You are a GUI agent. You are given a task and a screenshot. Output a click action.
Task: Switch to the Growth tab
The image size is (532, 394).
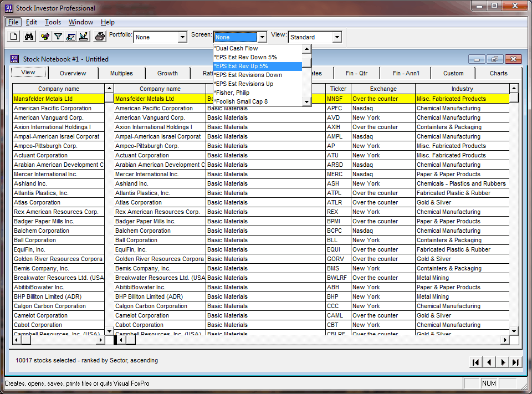167,73
